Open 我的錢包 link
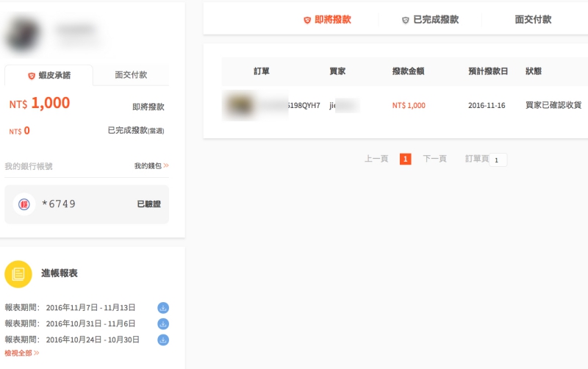The image size is (588, 369). coord(151,165)
